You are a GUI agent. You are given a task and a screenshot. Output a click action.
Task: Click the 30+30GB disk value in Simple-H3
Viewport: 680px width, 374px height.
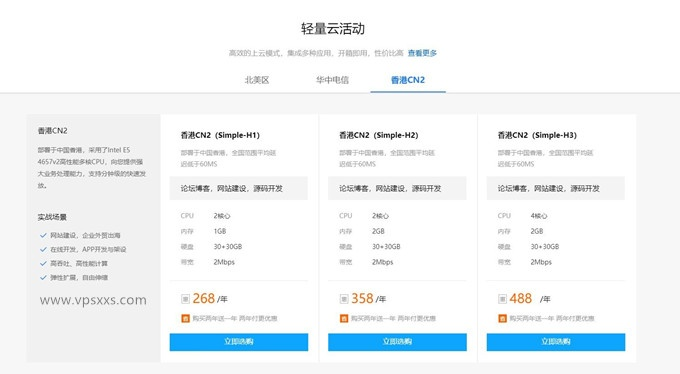[x=545, y=246]
